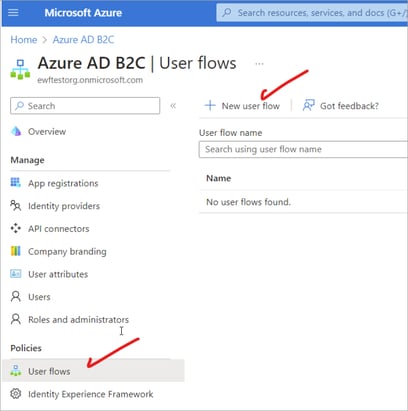Click the Name column header

pos(219,178)
